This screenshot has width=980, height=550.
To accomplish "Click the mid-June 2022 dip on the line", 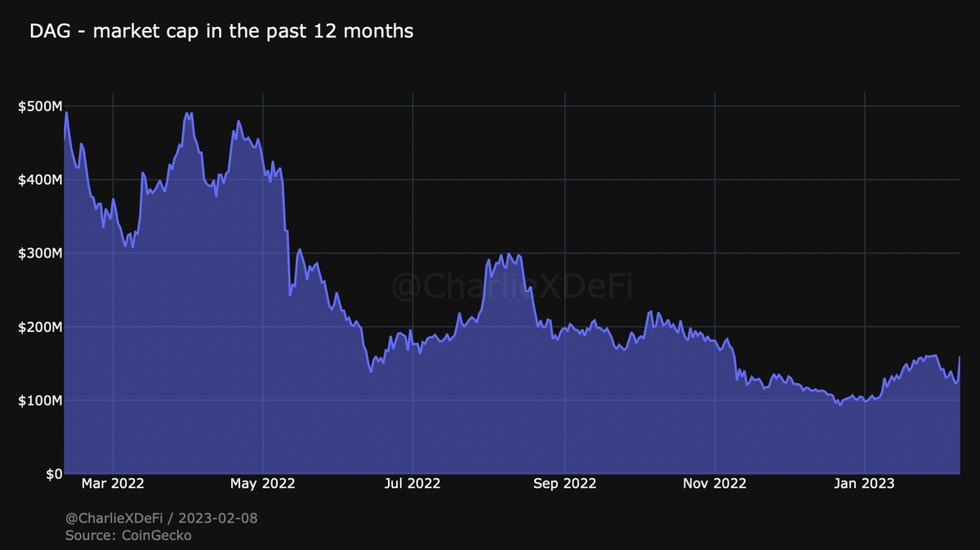I will click(x=371, y=371).
